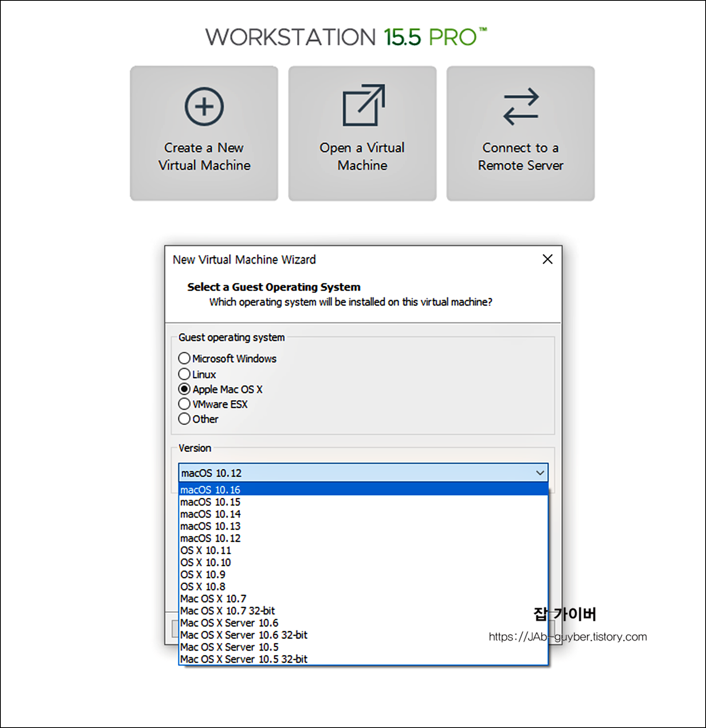
Task: Click the Create a New Virtual Machine label
Action: pos(204,156)
